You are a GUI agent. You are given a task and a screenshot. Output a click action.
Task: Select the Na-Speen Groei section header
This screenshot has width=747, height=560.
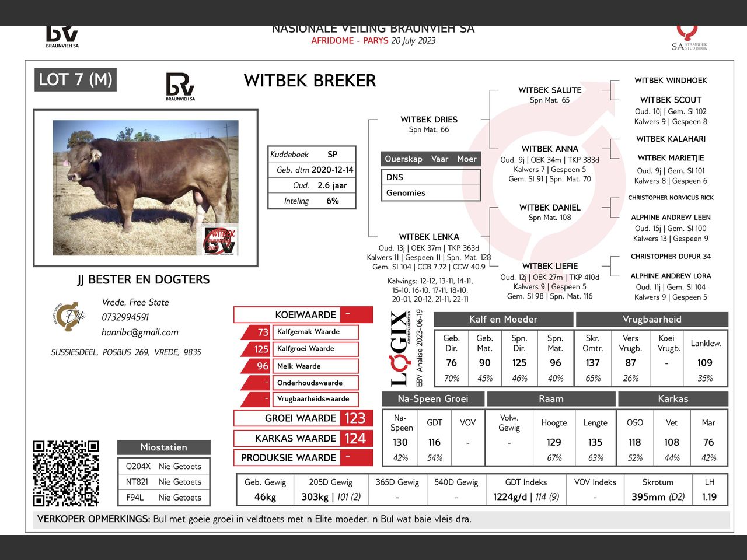432,398
